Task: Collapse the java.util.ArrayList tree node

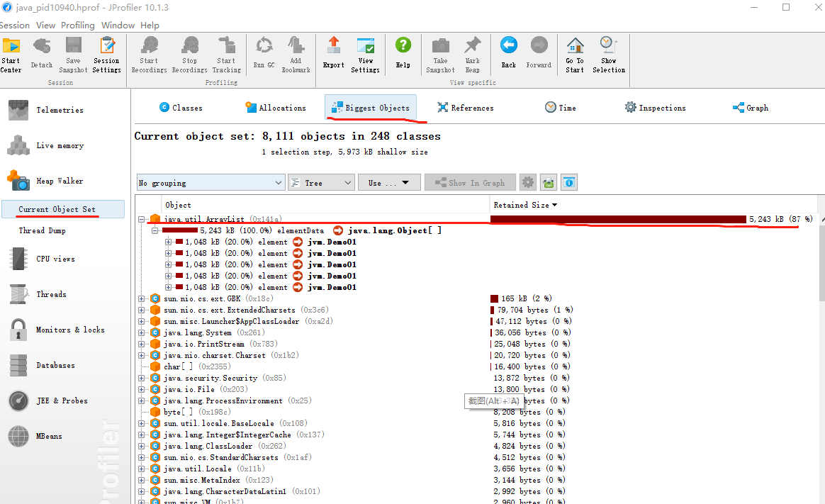Action: 141,219
